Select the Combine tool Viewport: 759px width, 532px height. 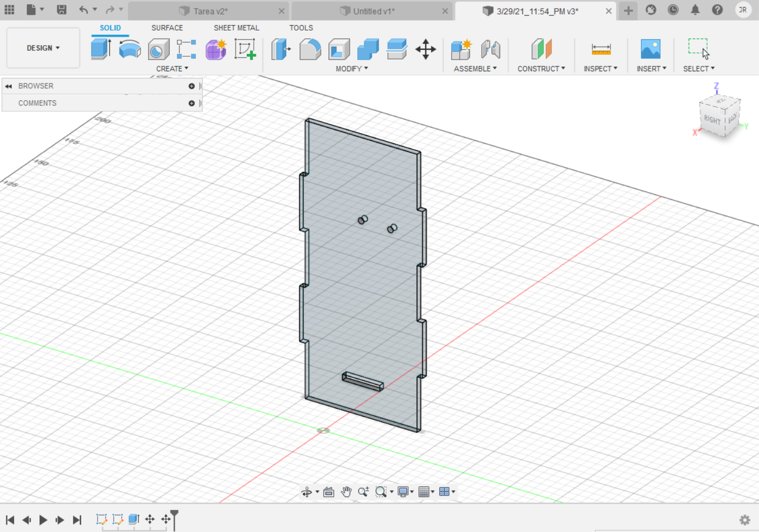(368, 49)
